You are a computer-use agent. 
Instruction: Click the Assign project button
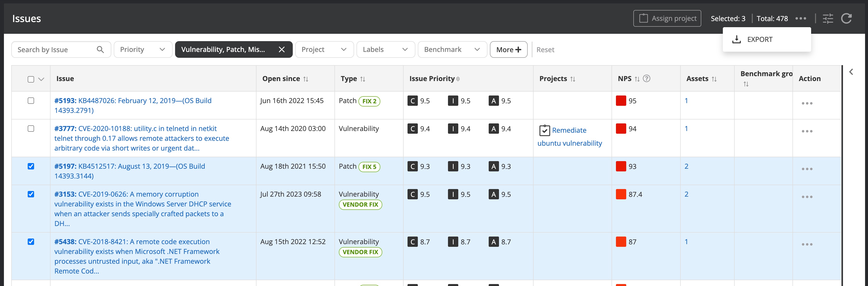click(667, 19)
